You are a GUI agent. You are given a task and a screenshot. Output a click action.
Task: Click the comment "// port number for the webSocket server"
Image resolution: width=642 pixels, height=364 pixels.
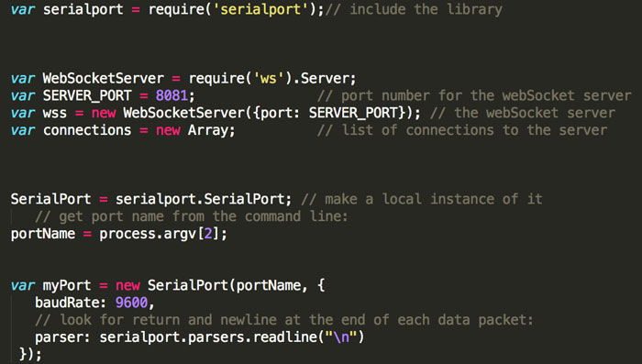point(474,95)
